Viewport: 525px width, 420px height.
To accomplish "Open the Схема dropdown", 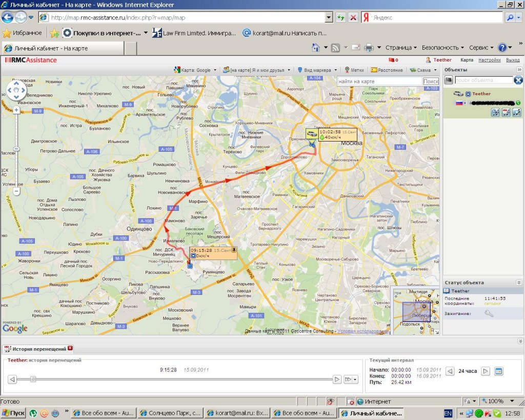I will point(423,70).
